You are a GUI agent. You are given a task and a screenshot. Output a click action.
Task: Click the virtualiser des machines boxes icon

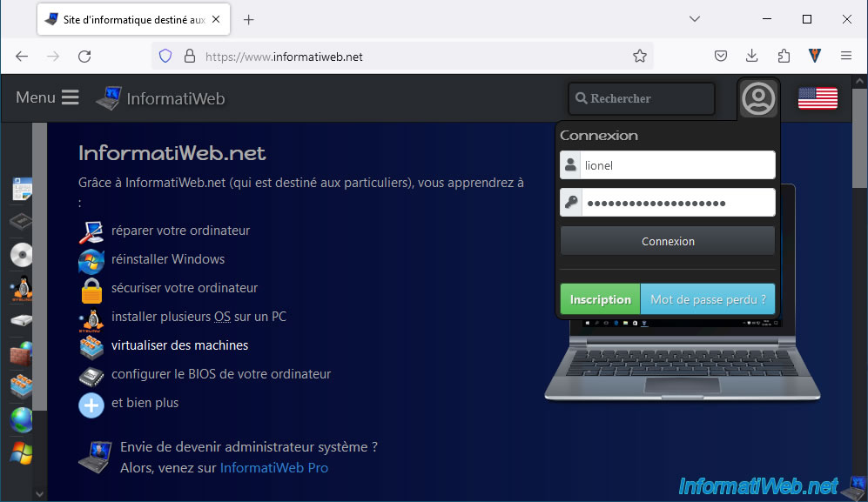point(91,348)
